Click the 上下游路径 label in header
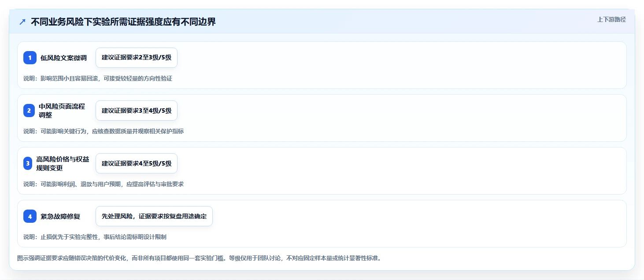The image size is (644, 280). [611, 19]
